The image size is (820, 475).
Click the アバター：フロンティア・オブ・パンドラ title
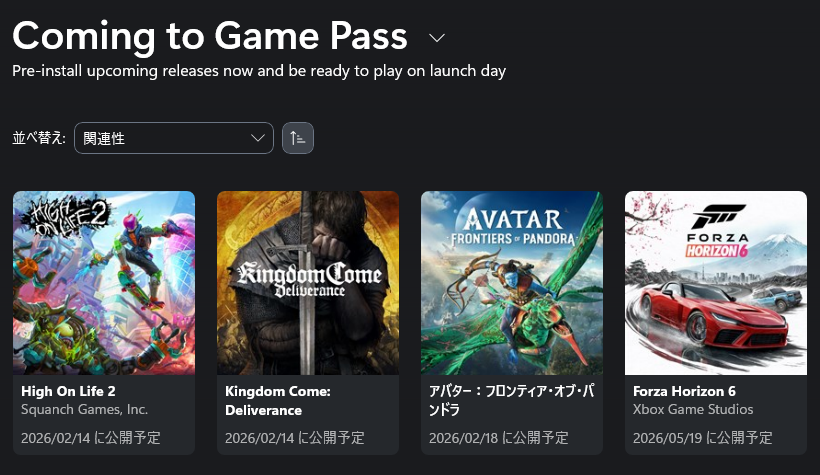point(507,400)
